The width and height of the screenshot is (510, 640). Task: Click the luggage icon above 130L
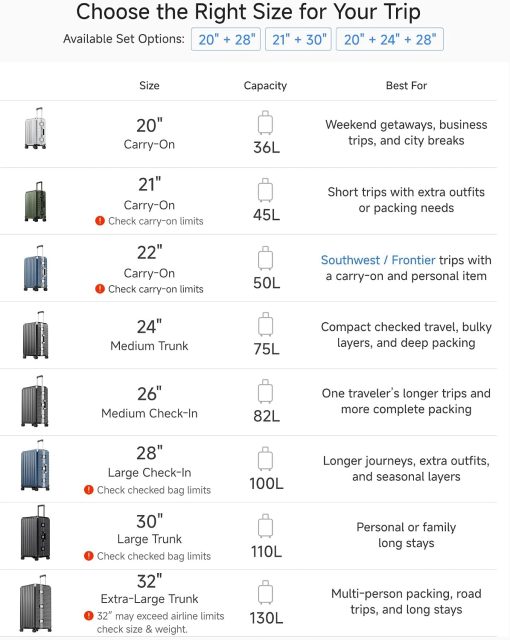265,592
